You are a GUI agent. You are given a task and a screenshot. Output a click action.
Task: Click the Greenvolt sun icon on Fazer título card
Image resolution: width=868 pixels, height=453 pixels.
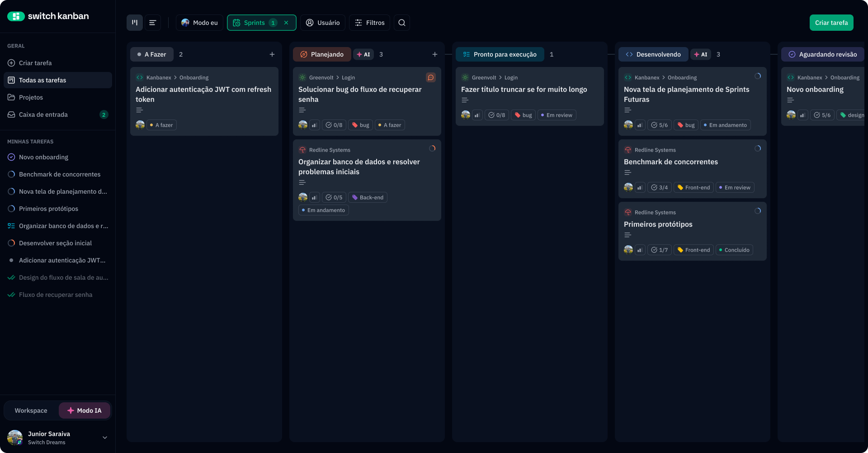(465, 77)
